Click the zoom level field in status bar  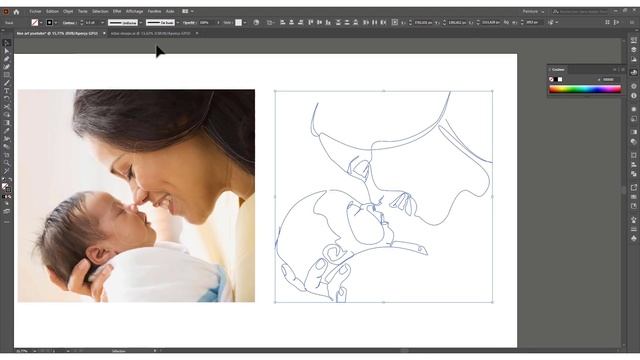(x=22, y=351)
